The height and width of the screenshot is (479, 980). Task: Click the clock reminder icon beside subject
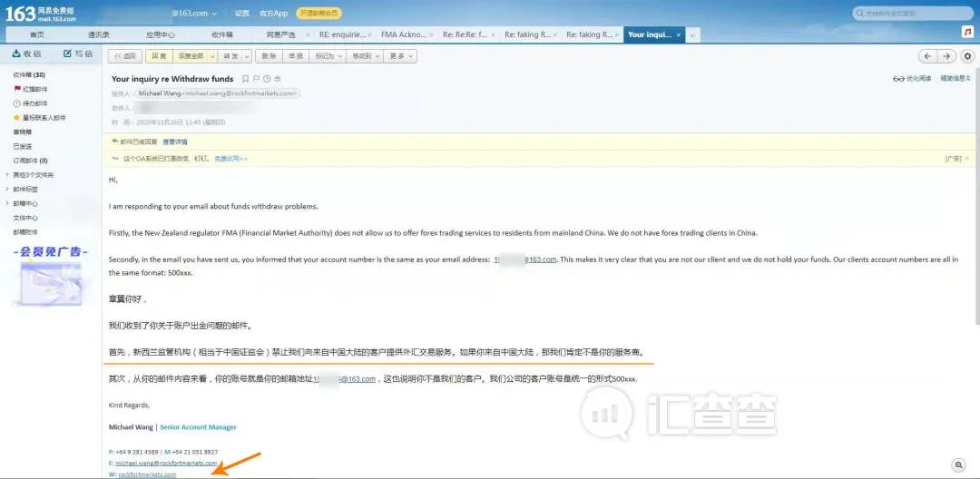[x=267, y=79]
